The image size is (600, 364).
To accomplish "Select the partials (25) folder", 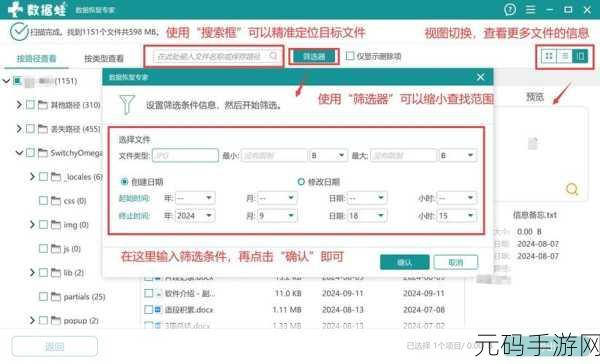I will (x=85, y=297).
